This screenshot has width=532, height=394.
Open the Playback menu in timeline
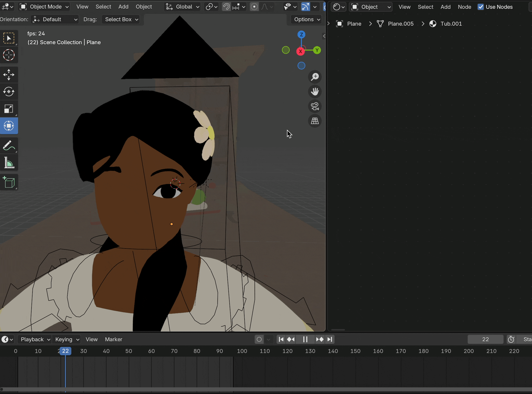(x=35, y=339)
